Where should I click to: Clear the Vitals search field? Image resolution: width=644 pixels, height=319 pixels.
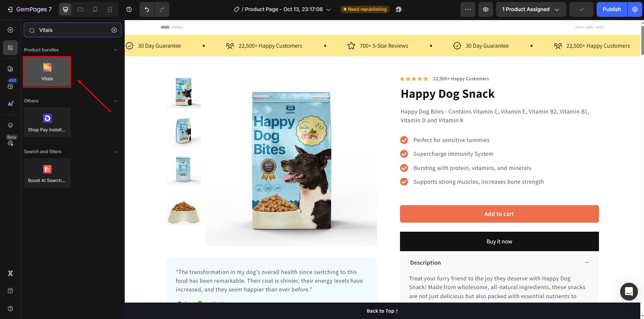point(114,30)
